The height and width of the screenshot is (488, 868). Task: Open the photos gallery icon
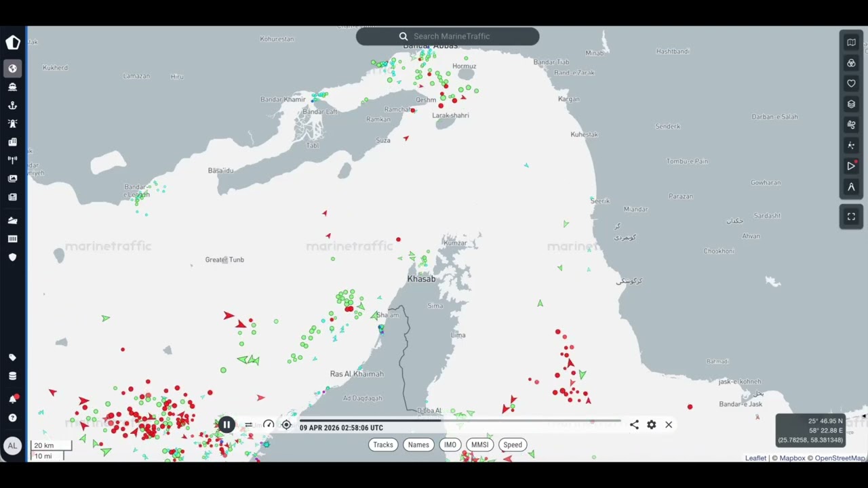coord(12,178)
